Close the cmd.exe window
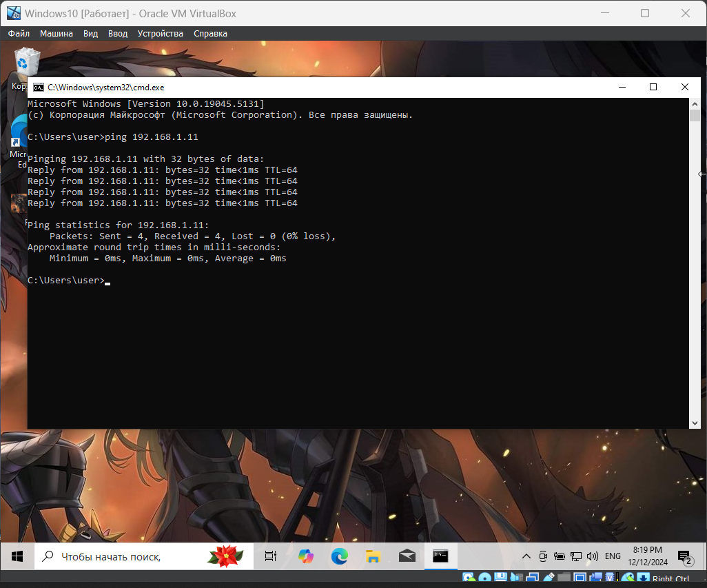707x588 pixels. tap(684, 87)
